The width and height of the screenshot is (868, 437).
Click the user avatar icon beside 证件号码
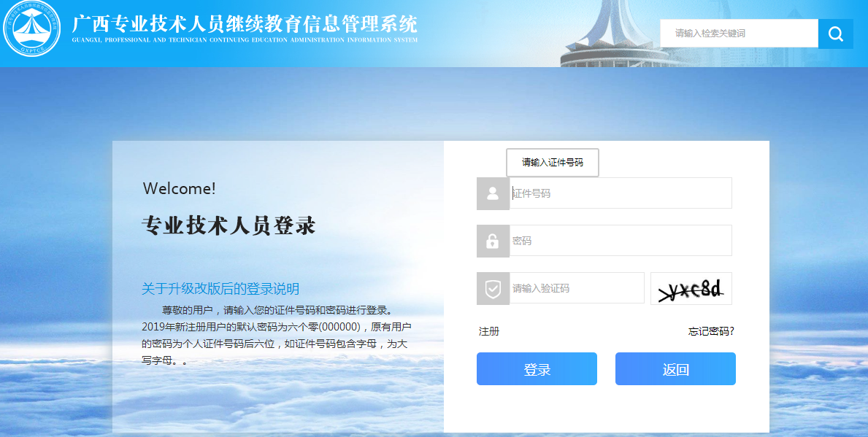tap(493, 193)
